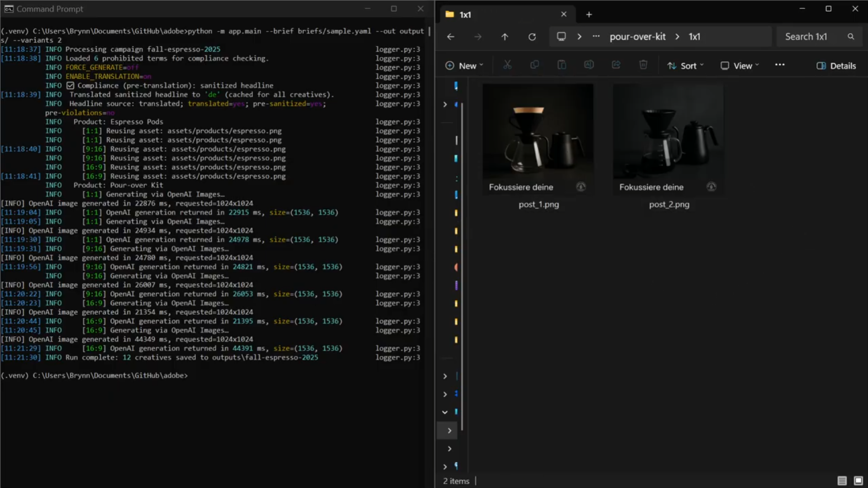Go up one folder level

pos(505,37)
